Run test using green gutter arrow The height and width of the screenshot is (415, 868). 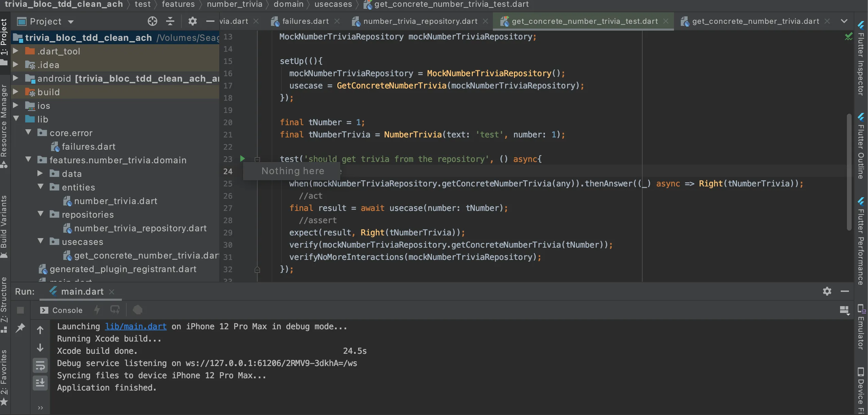click(242, 159)
